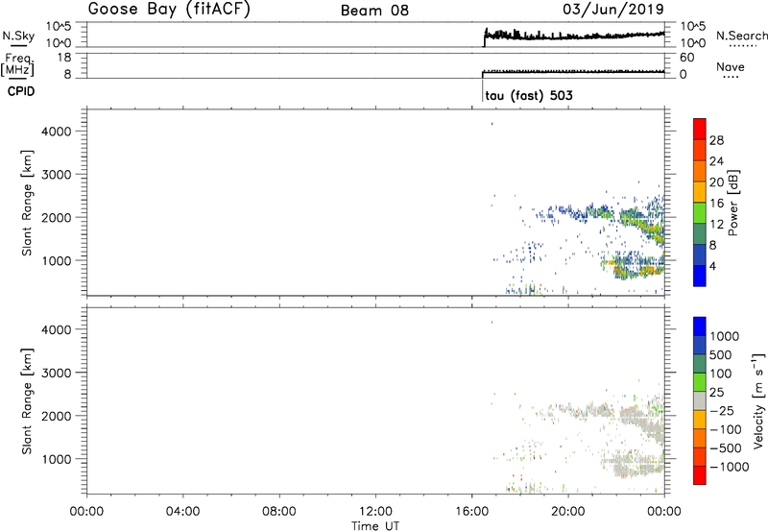Click the 800 km scatter band in velocity panel

click(x=636, y=470)
